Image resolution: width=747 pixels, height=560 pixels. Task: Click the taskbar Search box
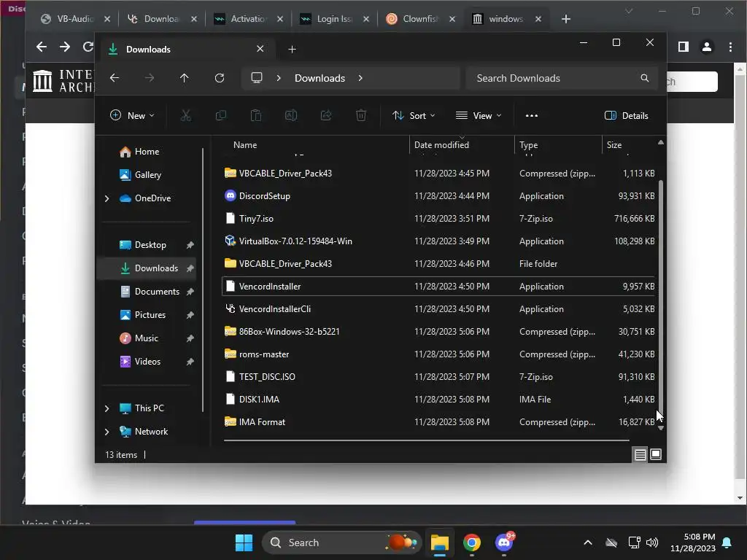pyautogui.click(x=341, y=542)
